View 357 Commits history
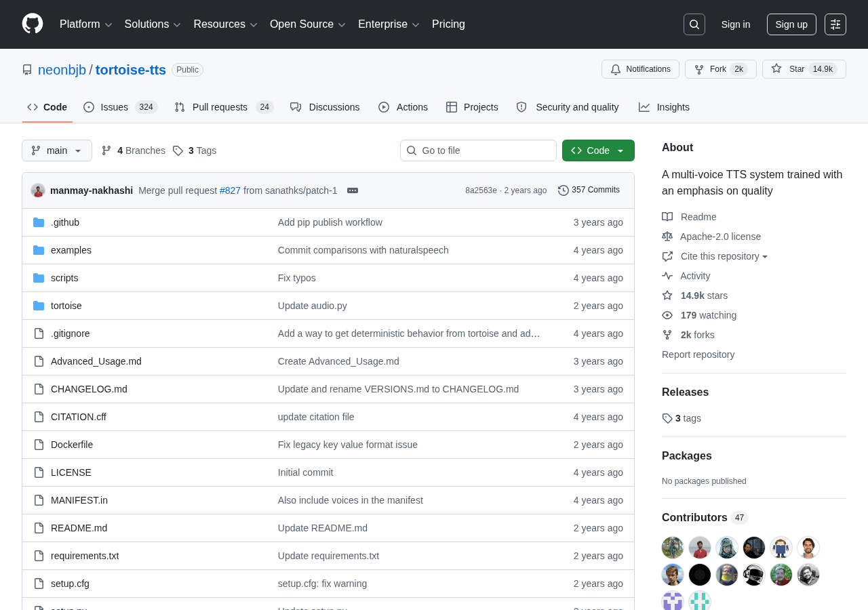This screenshot has width=868, height=610. click(589, 190)
